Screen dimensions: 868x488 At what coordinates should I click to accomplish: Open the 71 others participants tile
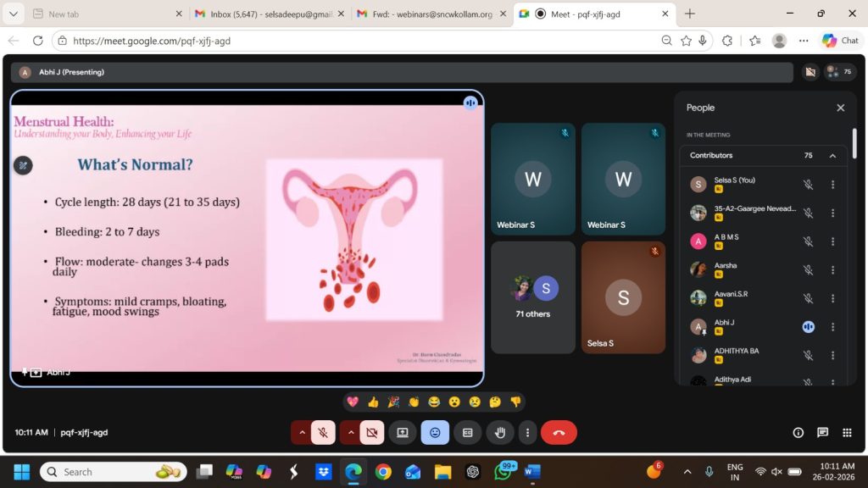tap(533, 297)
